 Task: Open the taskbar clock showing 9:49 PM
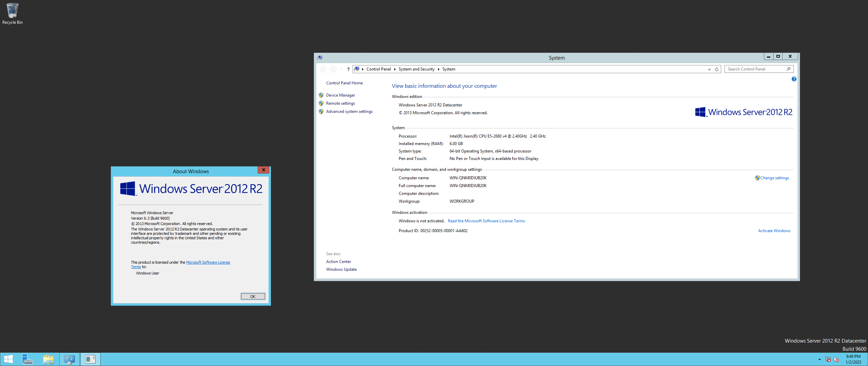(853, 359)
